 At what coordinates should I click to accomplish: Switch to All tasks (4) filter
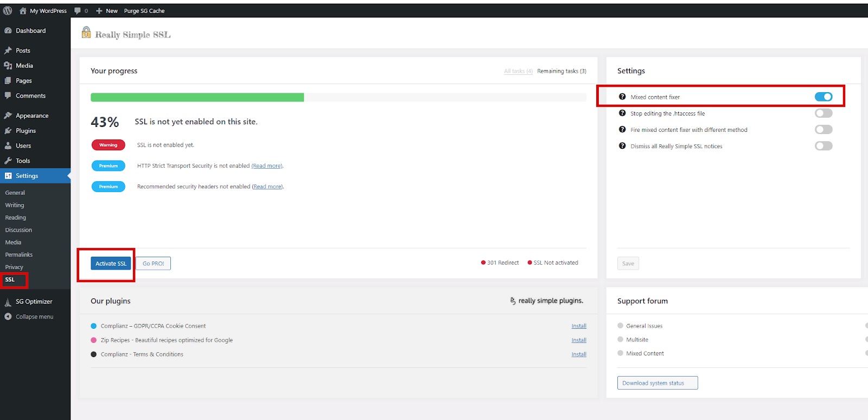(518, 71)
